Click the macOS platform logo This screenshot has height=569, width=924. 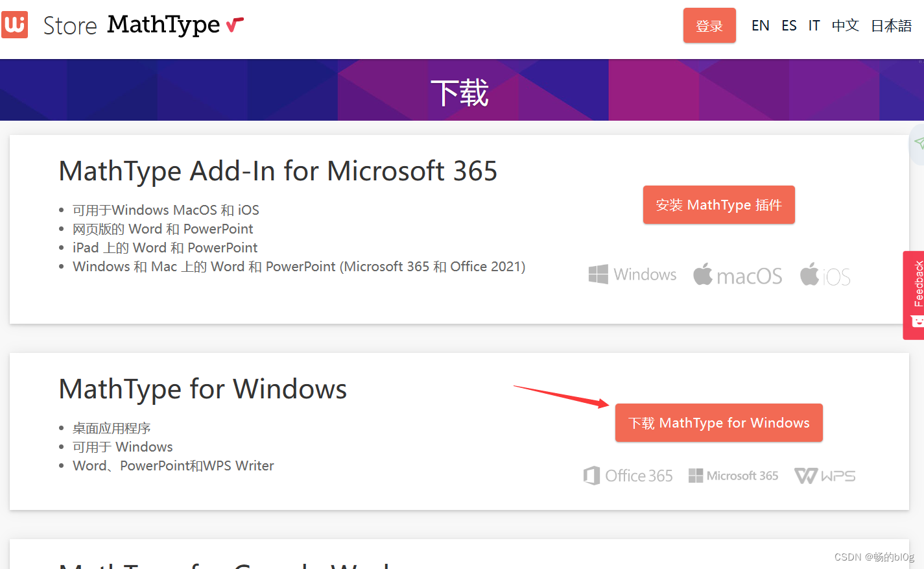tap(738, 275)
